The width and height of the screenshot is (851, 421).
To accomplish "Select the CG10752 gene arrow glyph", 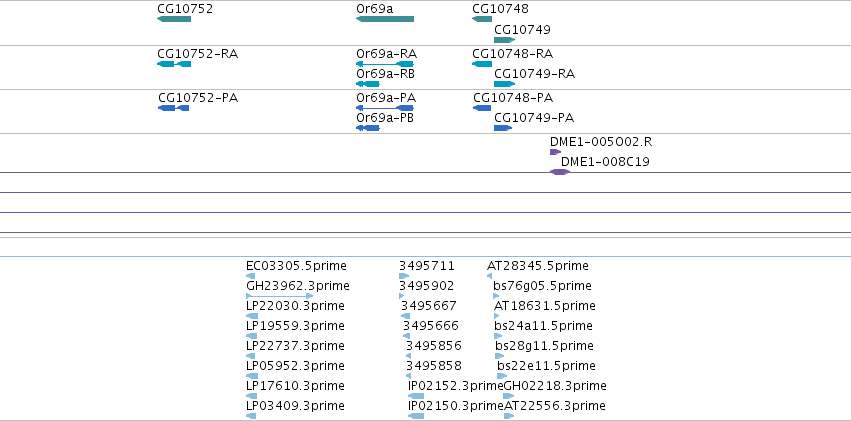I will 174,19.
